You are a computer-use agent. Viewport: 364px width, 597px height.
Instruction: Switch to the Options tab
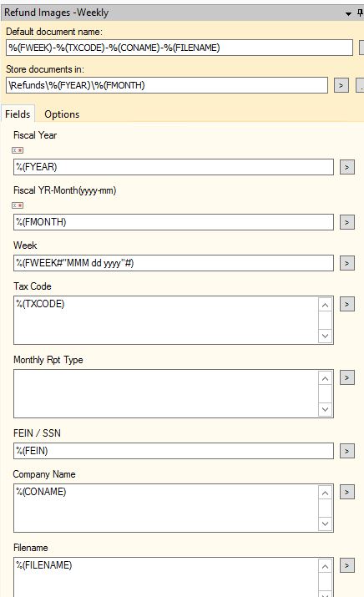tap(62, 114)
